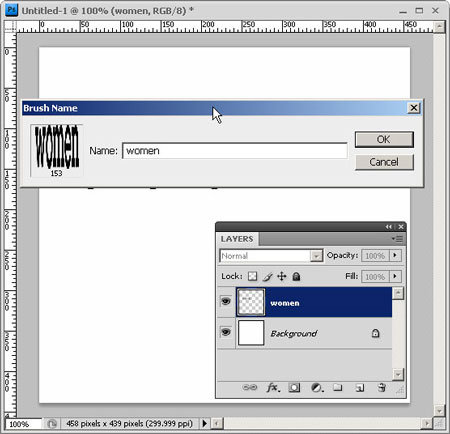Click the horizontal scrollbar left arrow
Screen dimensions: 450x434
[x=216, y=424]
